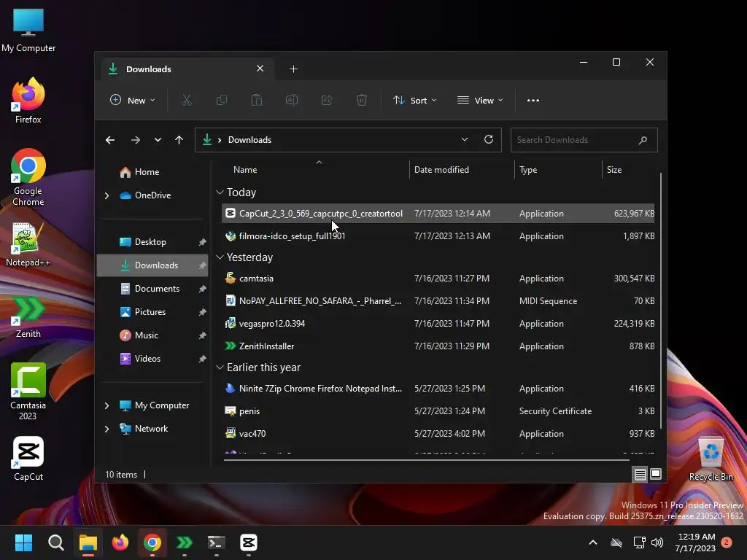Click the Copy toolbar icon
The image size is (747, 560).
tap(222, 100)
